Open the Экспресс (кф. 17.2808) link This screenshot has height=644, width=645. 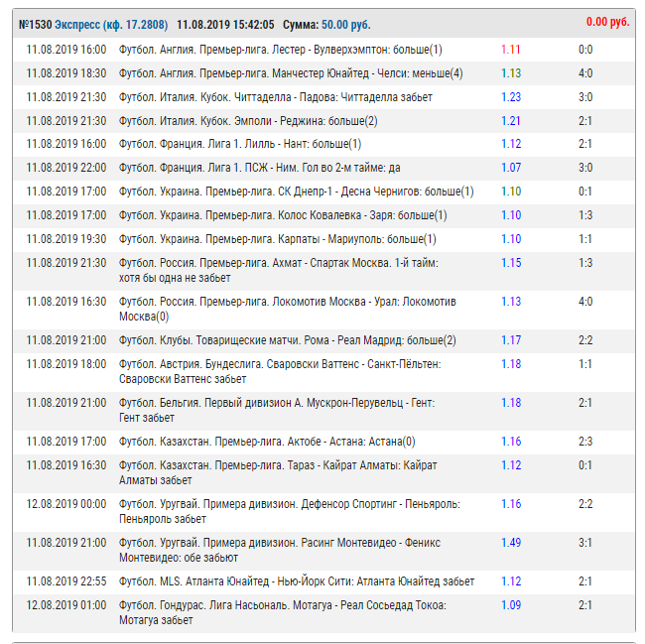(111, 25)
